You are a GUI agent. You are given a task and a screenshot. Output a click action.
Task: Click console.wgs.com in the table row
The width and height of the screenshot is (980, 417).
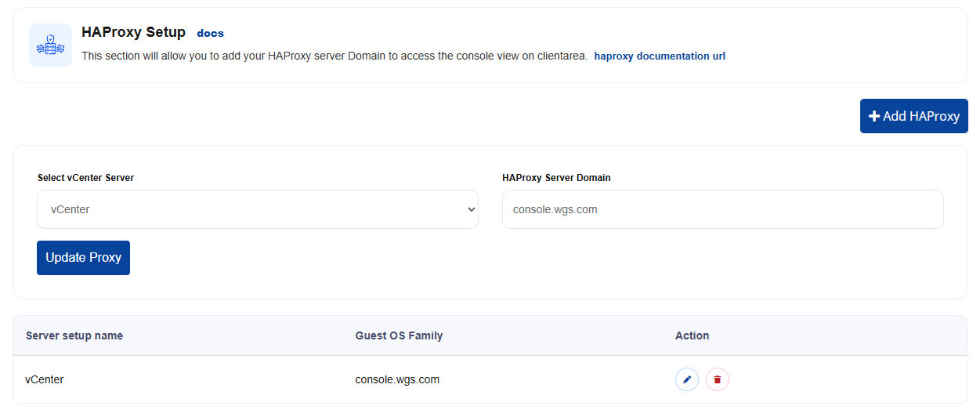(x=397, y=379)
